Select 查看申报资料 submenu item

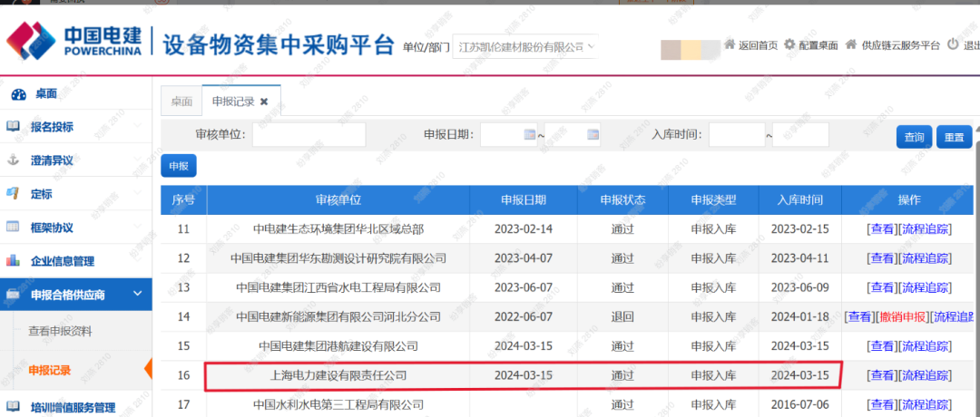[60, 331]
